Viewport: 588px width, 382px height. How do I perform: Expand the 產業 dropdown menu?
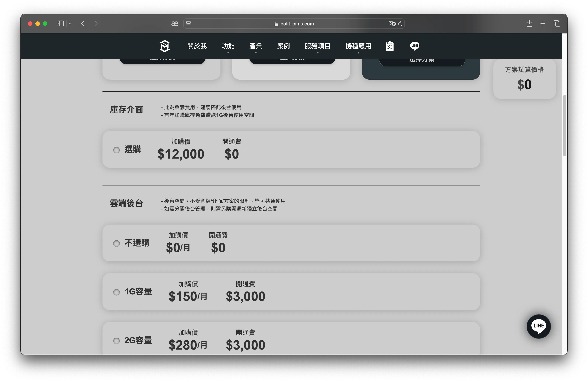(255, 46)
